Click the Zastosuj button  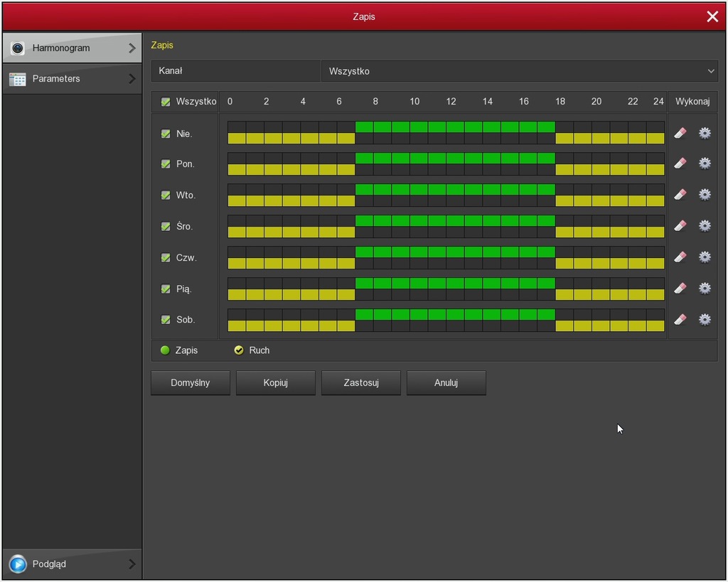pyautogui.click(x=360, y=383)
